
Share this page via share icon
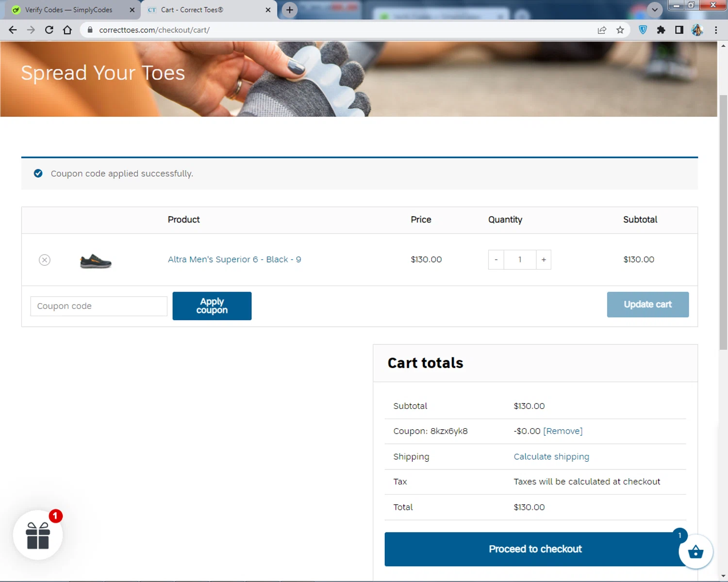pyautogui.click(x=602, y=30)
